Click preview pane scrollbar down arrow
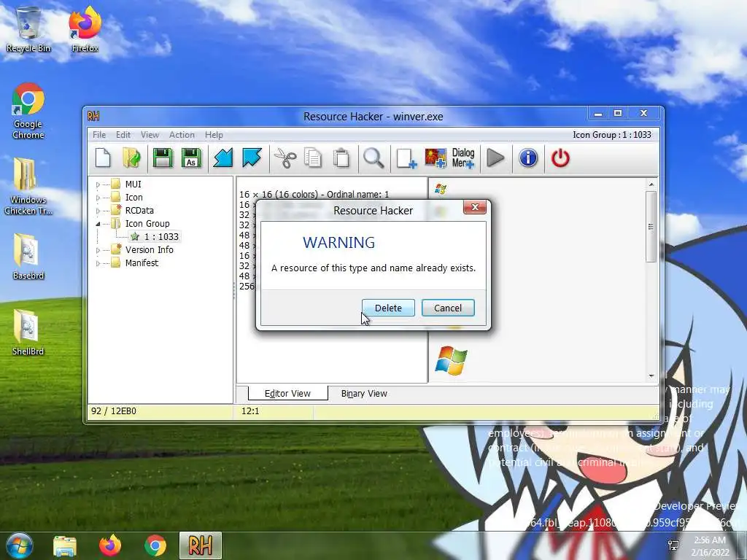The width and height of the screenshot is (747, 560). (651, 376)
